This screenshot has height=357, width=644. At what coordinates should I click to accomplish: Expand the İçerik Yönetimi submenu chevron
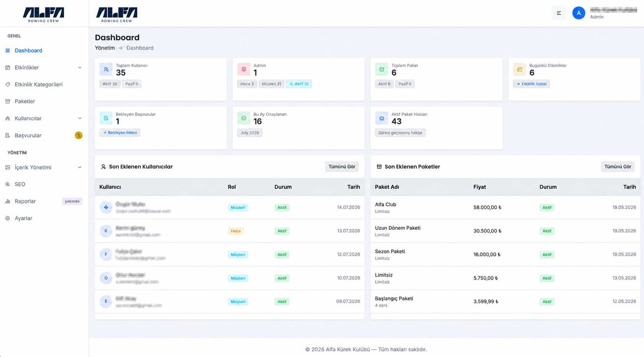(x=80, y=167)
